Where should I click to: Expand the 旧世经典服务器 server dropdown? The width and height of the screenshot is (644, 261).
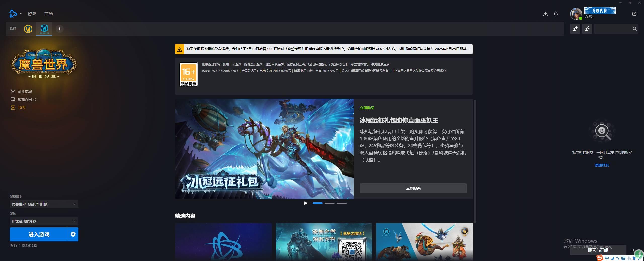point(44,221)
